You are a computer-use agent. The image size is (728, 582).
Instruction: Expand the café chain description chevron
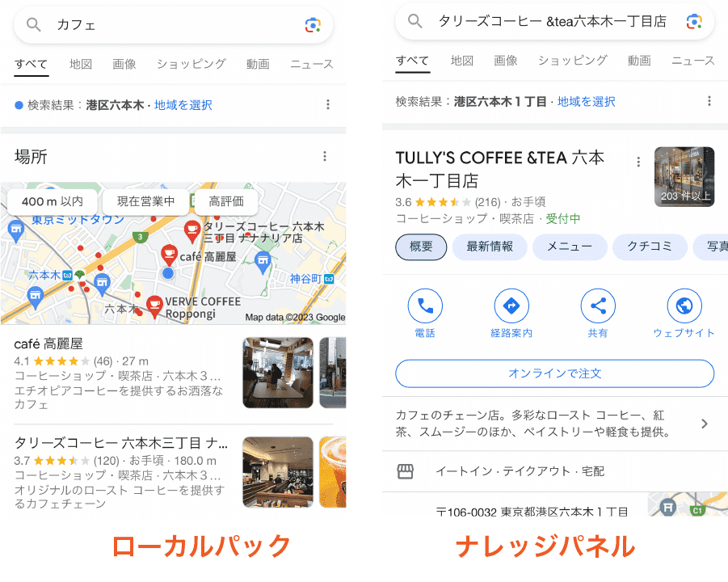click(705, 424)
